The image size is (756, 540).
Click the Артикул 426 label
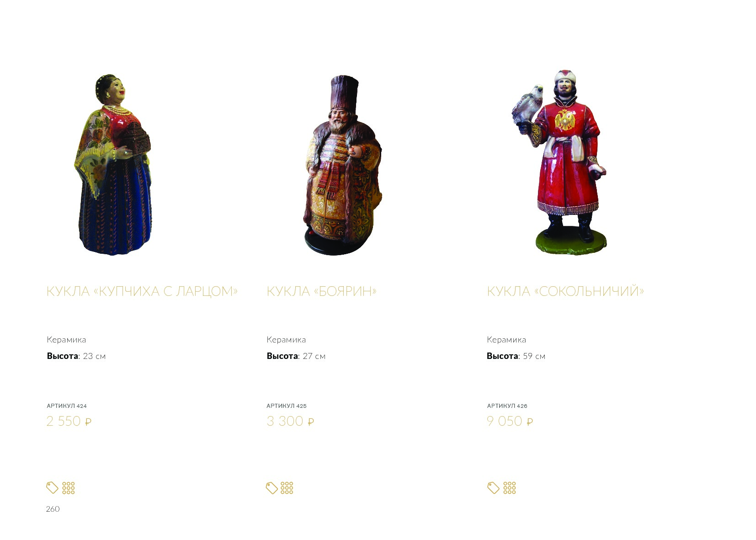tap(507, 406)
